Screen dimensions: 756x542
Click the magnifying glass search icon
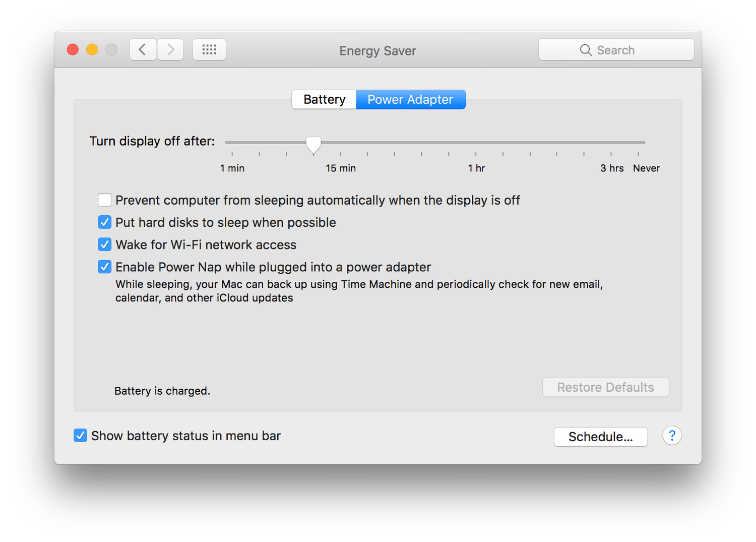pyautogui.click(x=586, y=50)
